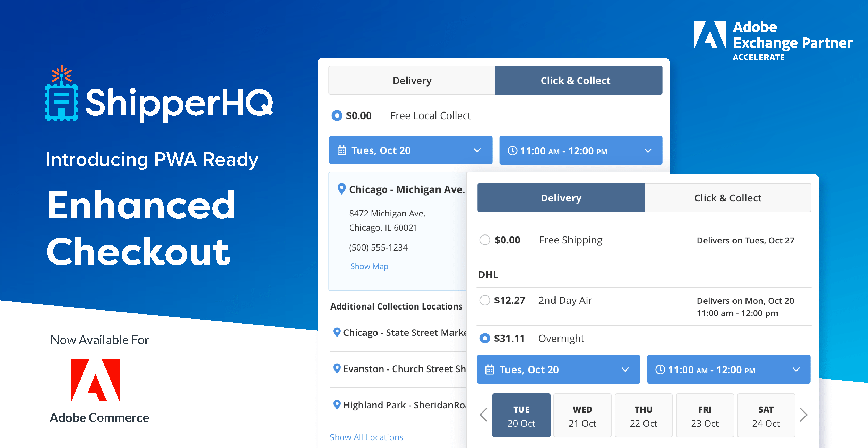The height and width of the screenshot is (448, 868).
Task: Select the TUE 20 Oct date button
Action: [x=521, y=415]
